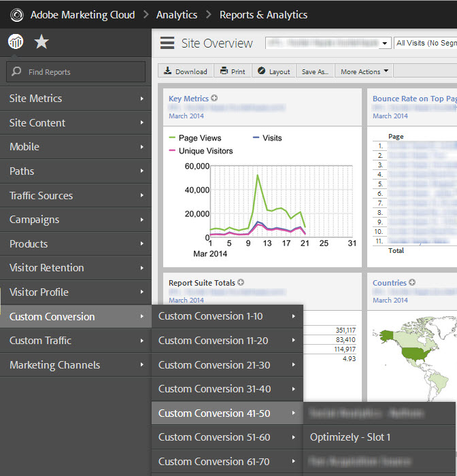Open Custom Conversion 31-40 submenu
The image size is (457, 476).
(227, 389)
